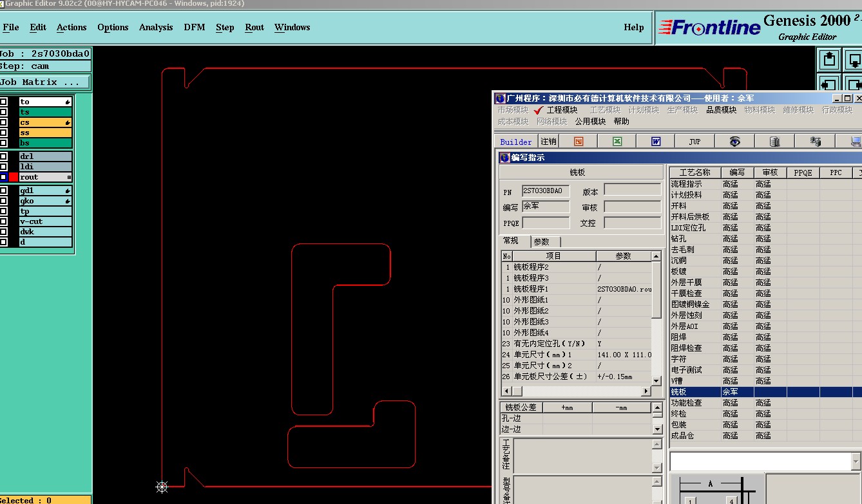Click the network computers icon

[815, 141]
